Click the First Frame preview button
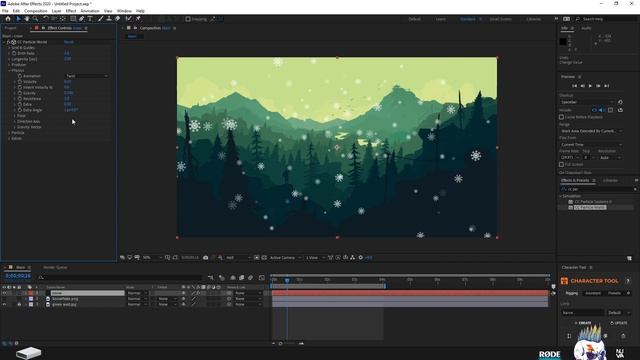 [x=575, y=86]
